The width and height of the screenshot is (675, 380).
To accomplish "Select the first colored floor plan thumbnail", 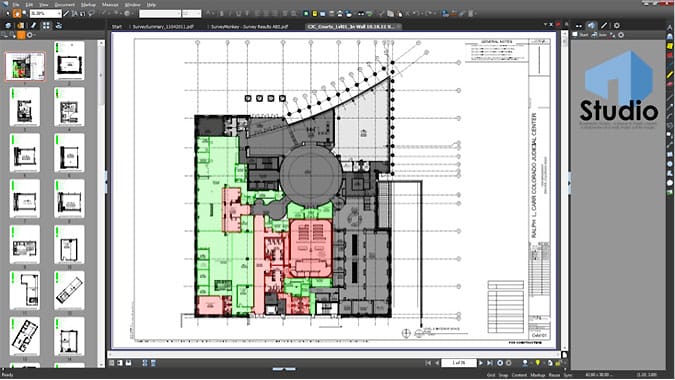I will [25, 66].
